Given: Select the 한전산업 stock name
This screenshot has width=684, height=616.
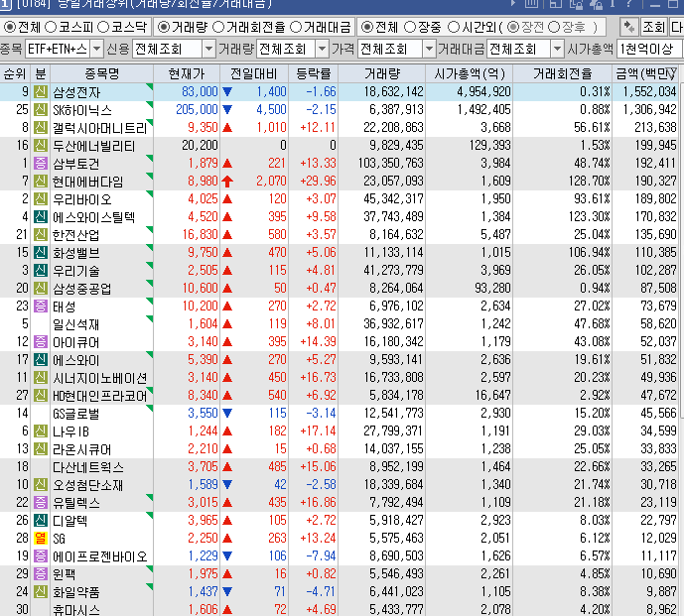Looking at the screenshot, I should (76, 235).
